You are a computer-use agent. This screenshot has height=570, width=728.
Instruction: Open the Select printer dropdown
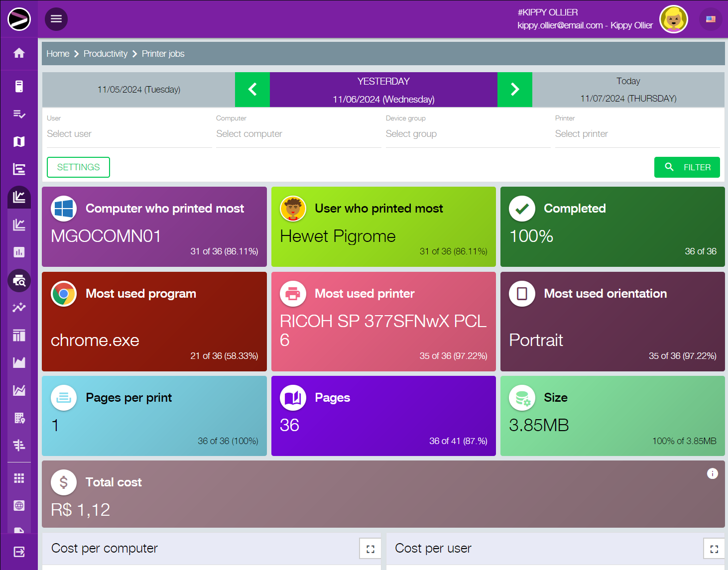(x=637, y=134)
